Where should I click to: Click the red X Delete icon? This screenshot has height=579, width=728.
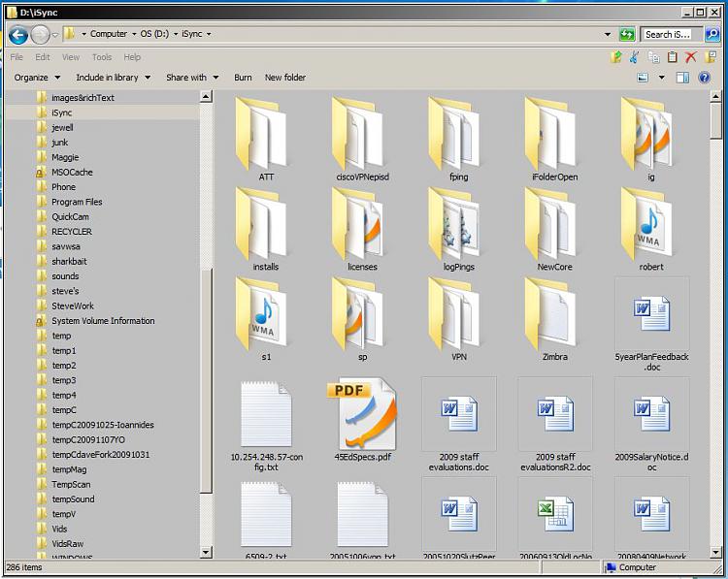(691, 57)
